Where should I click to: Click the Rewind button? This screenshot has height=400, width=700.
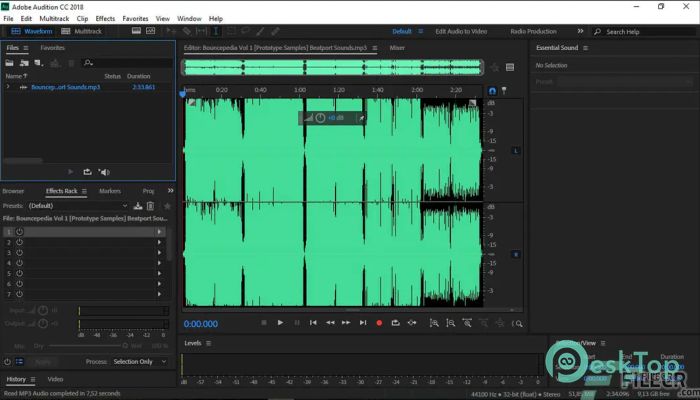coord(330,322)
